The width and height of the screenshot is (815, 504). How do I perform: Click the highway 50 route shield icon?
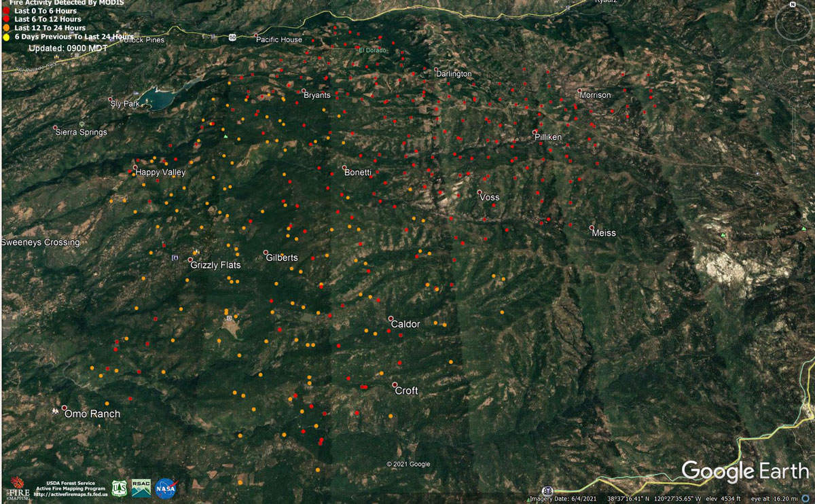(x=232, y=36)
